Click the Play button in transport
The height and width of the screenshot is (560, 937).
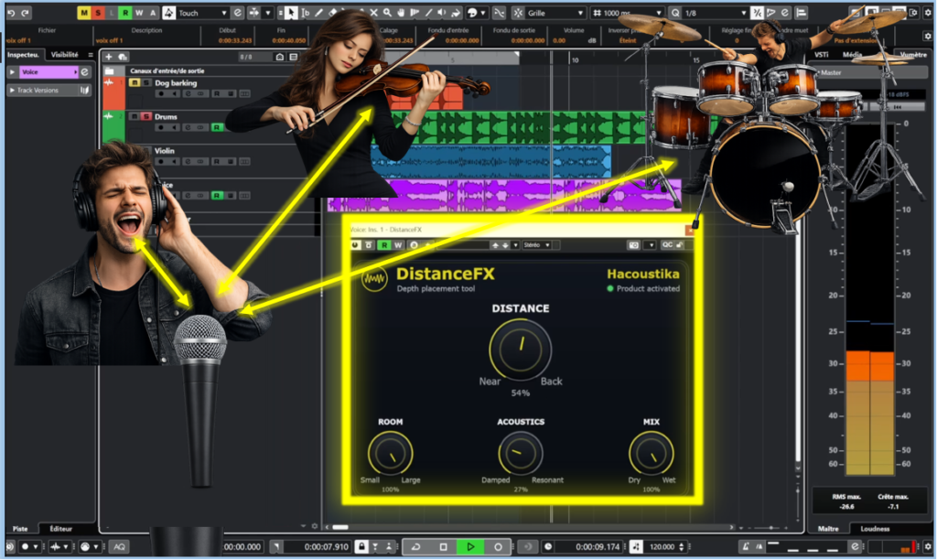(x=470, y=546)
